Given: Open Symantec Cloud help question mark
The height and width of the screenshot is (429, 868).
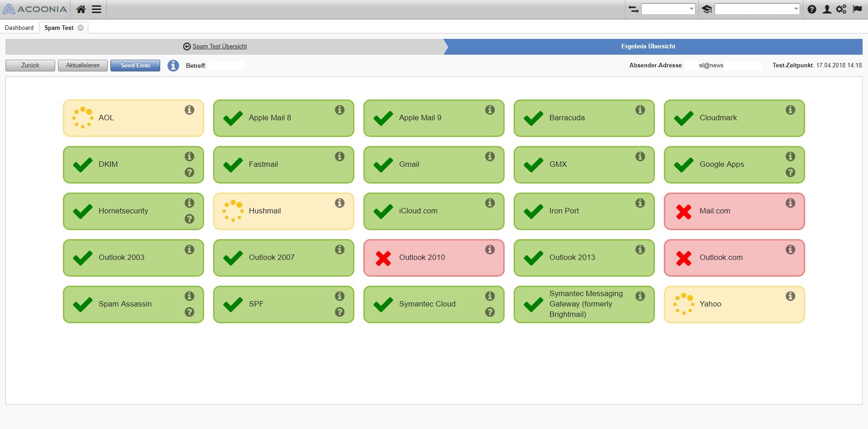Looking at the screenshot, I should [x=490, y=312].
